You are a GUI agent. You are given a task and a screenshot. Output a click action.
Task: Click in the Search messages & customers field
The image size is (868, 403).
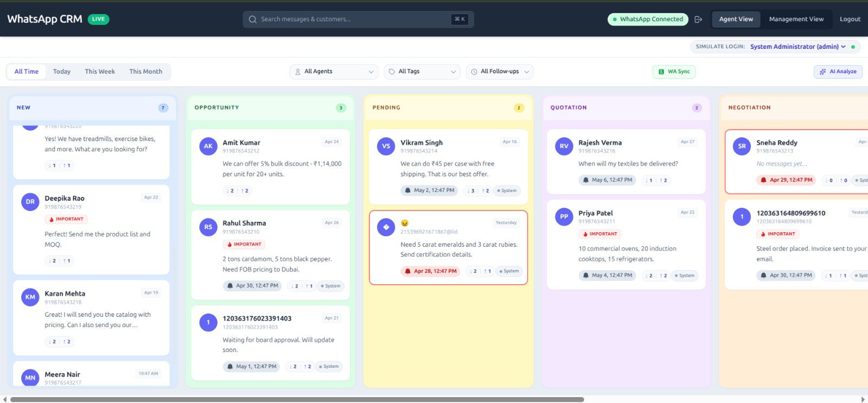(358, 19)
